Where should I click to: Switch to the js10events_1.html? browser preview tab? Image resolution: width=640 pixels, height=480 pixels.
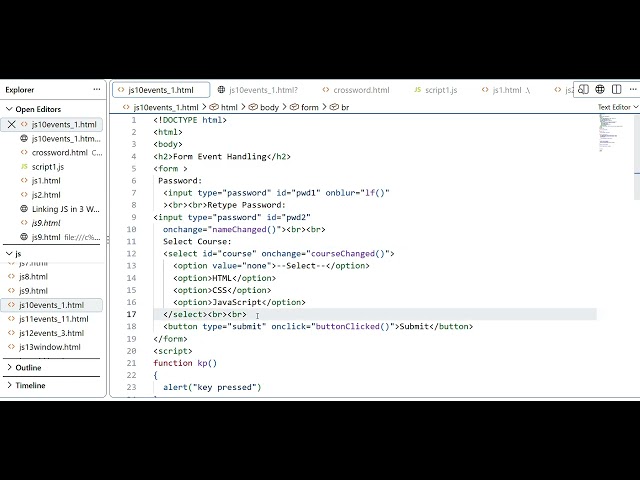click(x=258, y=90)
